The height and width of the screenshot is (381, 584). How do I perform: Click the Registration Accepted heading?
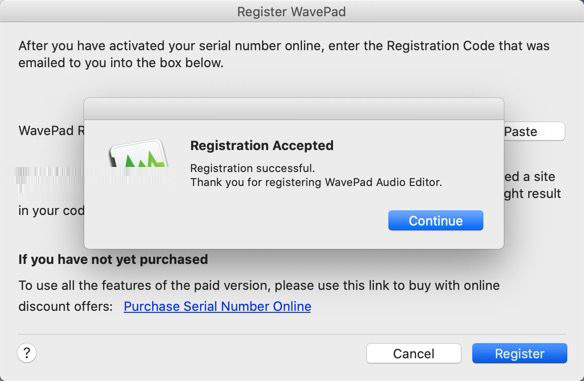tap(262, 145)
